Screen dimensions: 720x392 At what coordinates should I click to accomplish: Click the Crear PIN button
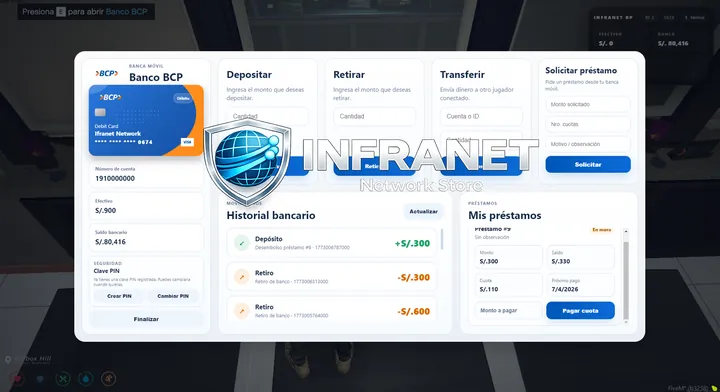[x=119, y=296]
